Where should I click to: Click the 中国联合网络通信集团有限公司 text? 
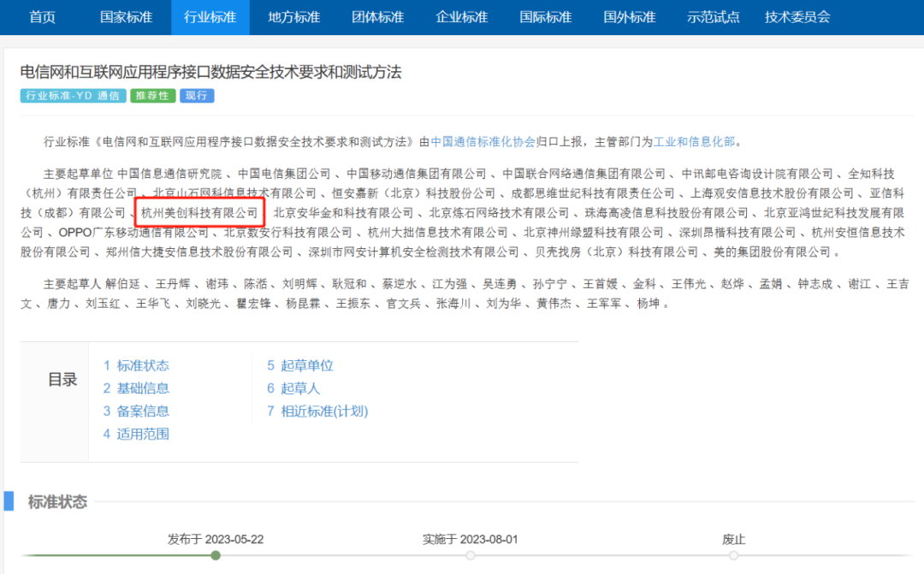point(584,174)
